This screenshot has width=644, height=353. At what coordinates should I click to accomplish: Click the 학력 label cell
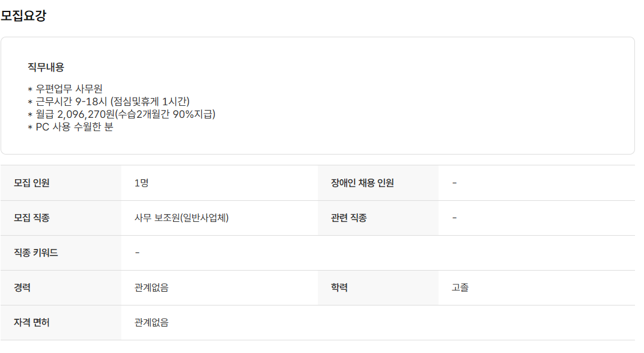339,287
